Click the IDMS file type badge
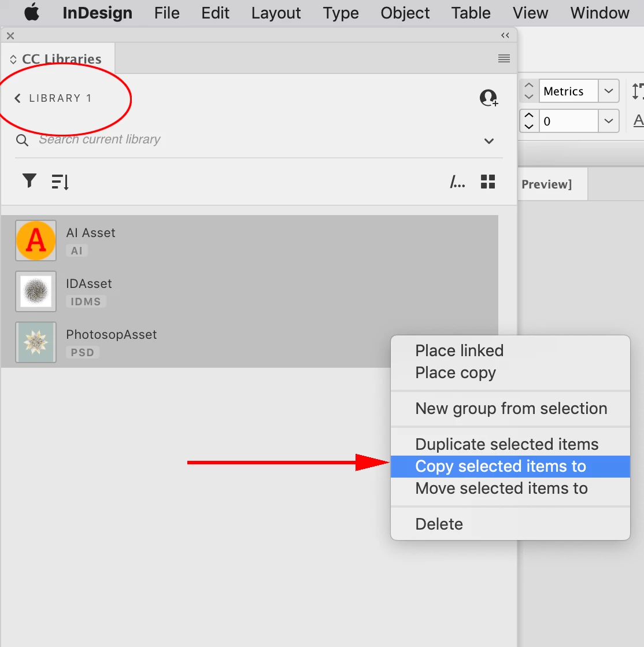Image resolution: width=644 pixels, height=647 pixels. [86, 302]
